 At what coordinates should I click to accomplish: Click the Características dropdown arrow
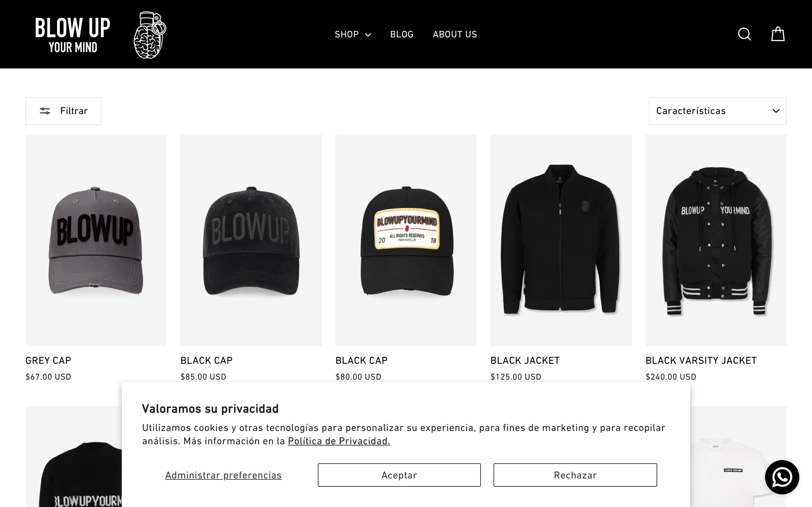tap(776, 111)
